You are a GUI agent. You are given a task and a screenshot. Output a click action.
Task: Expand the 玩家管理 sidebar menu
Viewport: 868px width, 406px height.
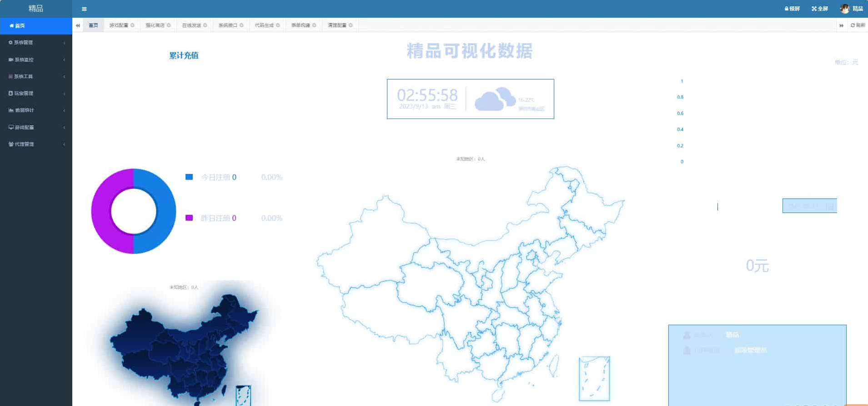point(35,94)
